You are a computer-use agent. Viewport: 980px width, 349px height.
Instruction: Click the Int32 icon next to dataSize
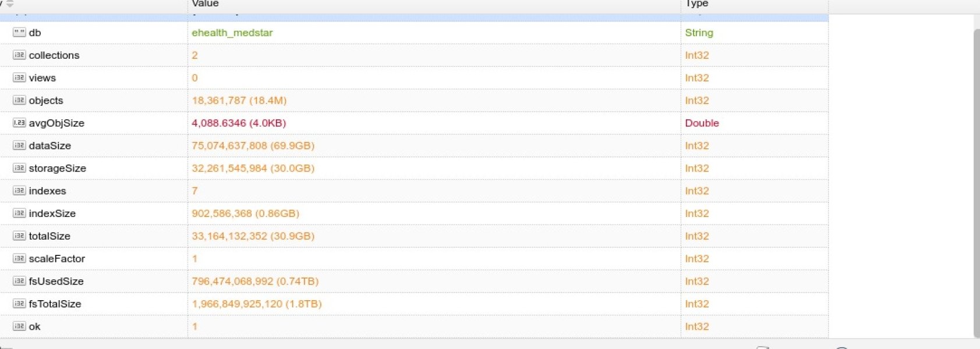point(19,145)
